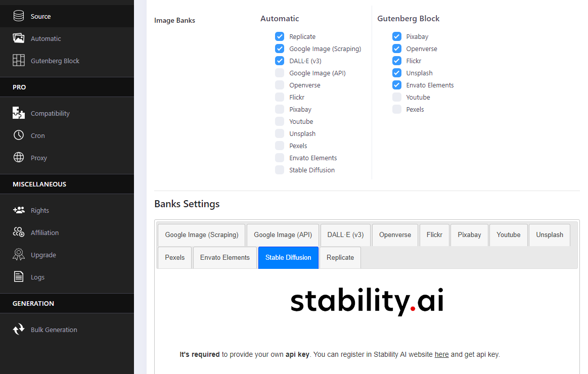This screenshot has height=374, width=588.
Task: Click the Upgrade award ribbon icon
Action: [19, 255]
